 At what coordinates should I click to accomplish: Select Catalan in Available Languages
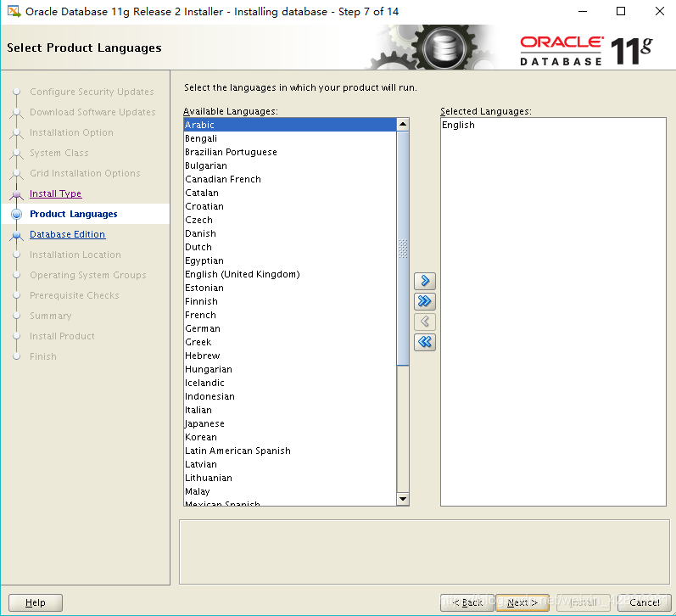[x=290, y=193]
